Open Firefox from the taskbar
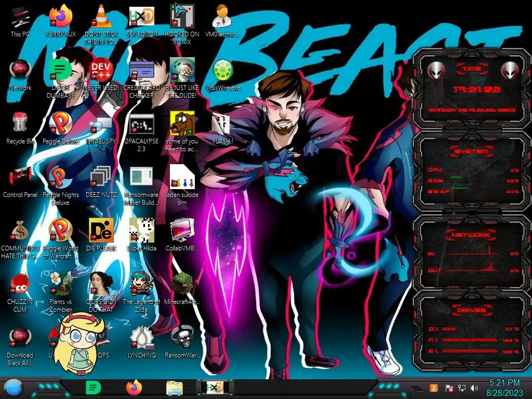Screen dimensions: 532x399 134,388
